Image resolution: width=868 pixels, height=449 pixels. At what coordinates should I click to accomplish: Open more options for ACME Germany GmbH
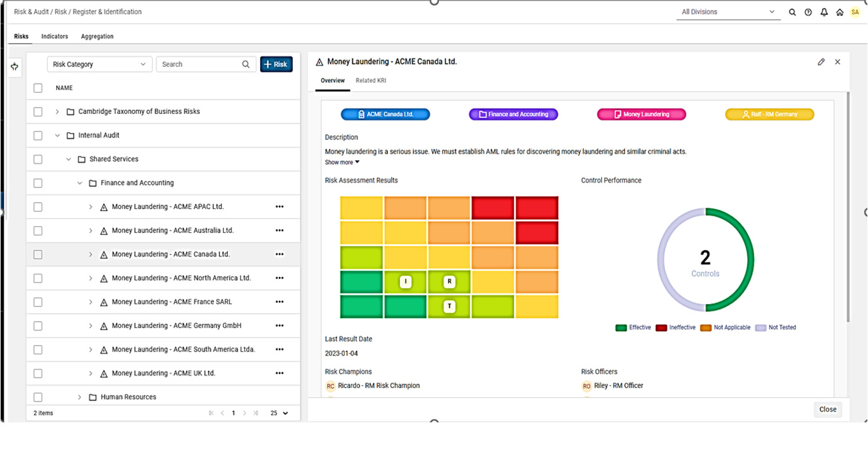tap(280, 326)
